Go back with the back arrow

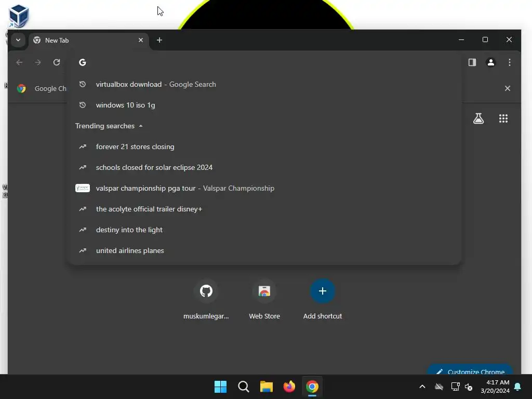(x=19, y=62)
